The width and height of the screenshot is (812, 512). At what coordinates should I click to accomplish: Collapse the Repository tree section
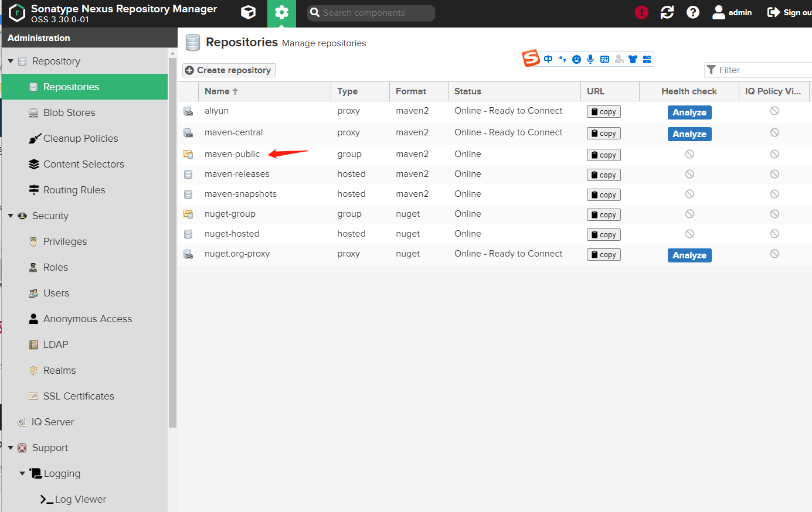point(11,61)
